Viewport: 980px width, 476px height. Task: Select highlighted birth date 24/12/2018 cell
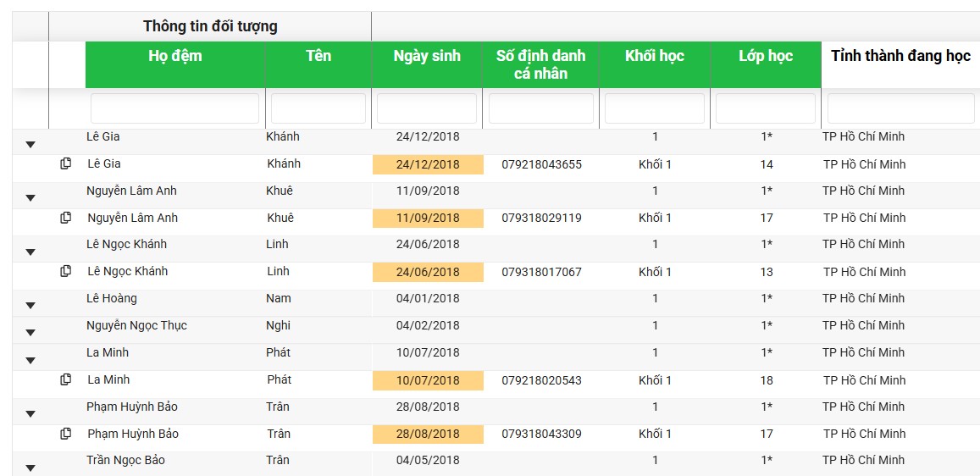pos(428,164)
